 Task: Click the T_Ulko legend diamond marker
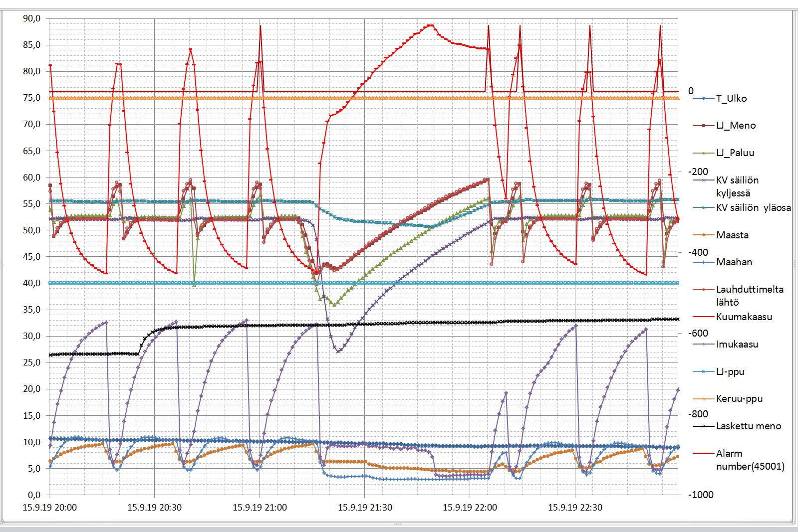[704, 99]
